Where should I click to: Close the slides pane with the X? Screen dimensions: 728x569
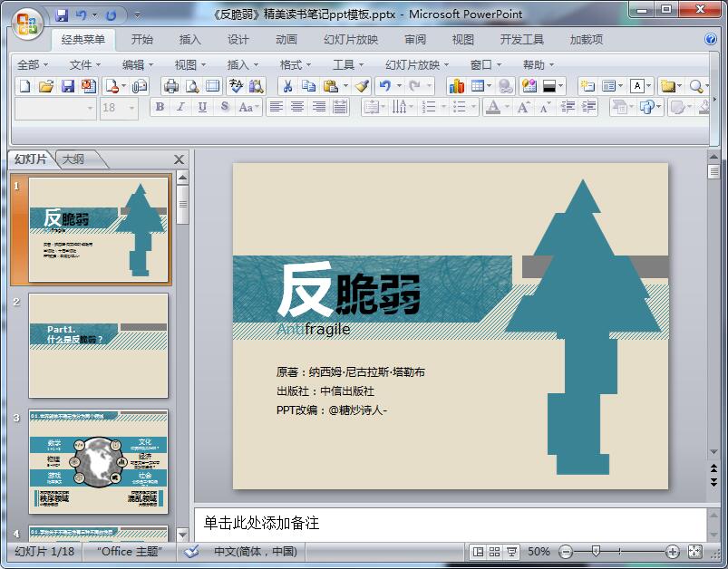pyautogui.click(x=179, y=159)
